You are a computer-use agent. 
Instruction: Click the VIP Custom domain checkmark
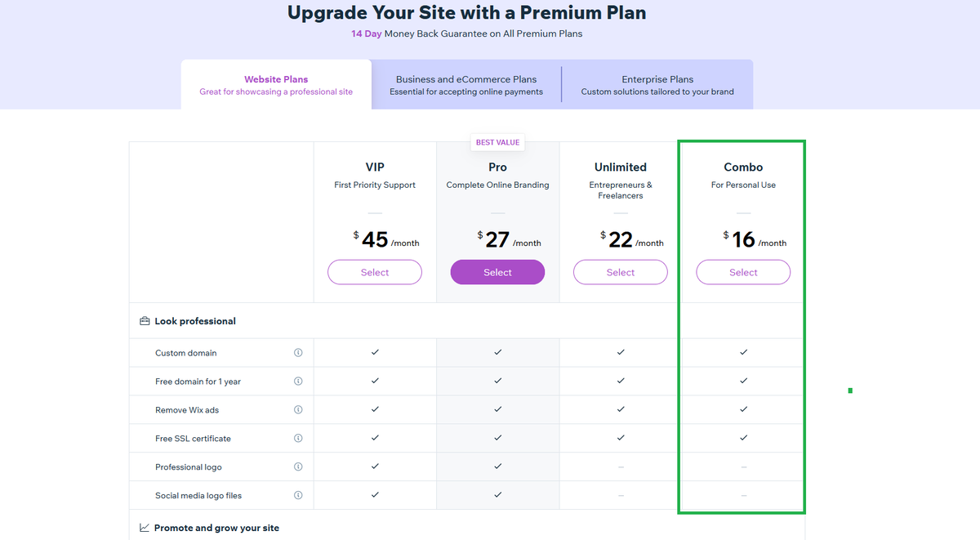[375, 352]
